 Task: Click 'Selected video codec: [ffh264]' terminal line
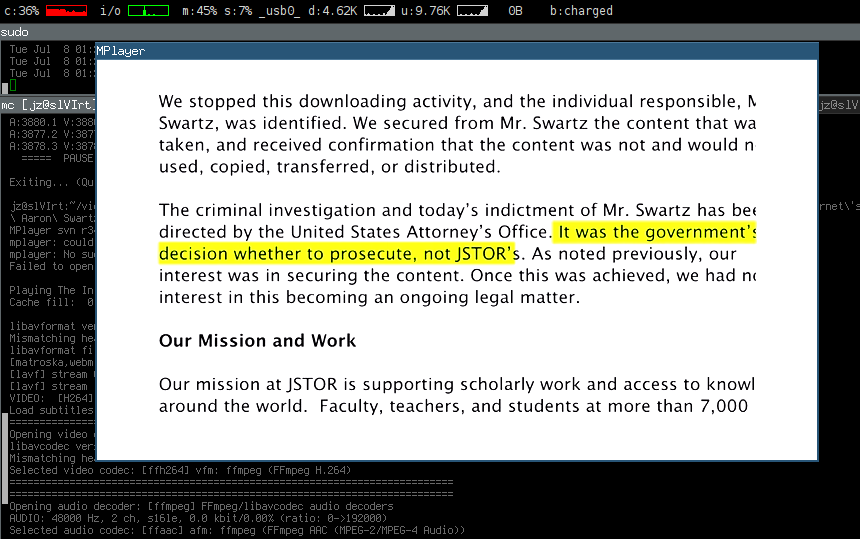point(180,470)
